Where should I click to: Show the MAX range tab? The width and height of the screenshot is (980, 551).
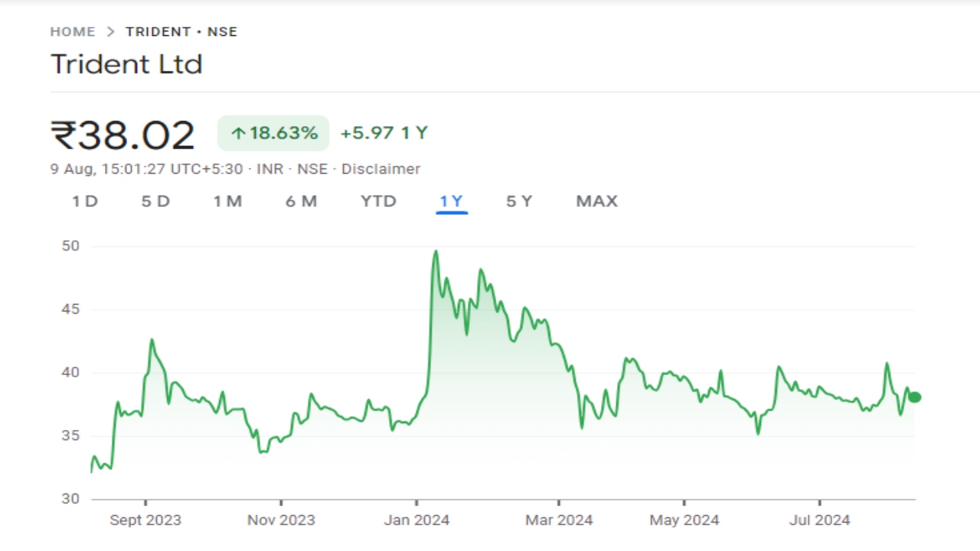click(596, 201)
